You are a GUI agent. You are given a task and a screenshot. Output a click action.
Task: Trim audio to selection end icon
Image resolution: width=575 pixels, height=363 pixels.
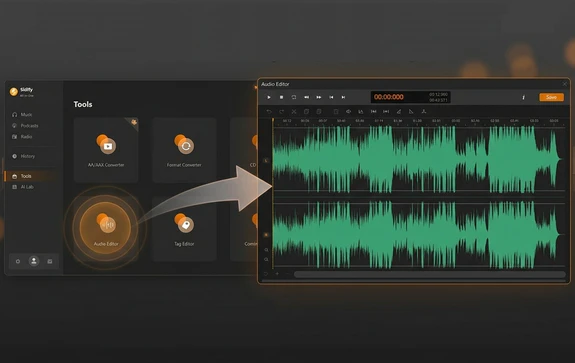(386, 111)
